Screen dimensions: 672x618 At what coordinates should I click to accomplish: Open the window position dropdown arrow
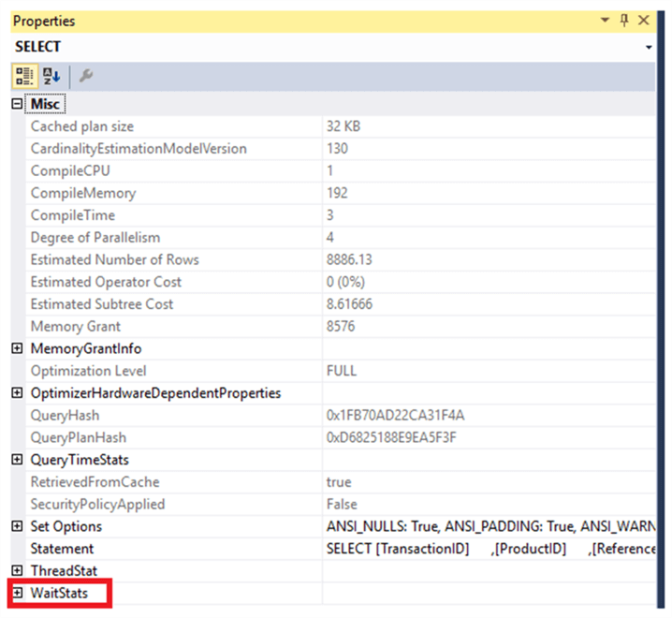(604, 21)
